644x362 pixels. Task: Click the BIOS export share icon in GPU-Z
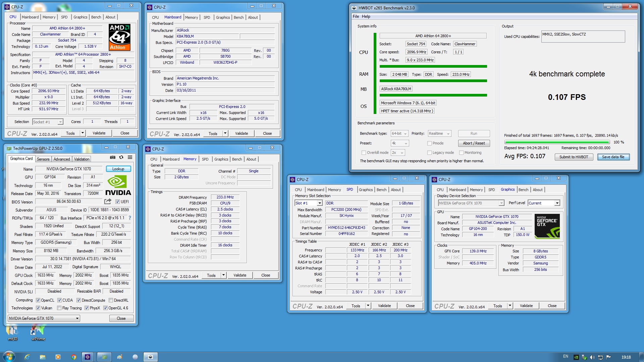click(x=108, y=201)
